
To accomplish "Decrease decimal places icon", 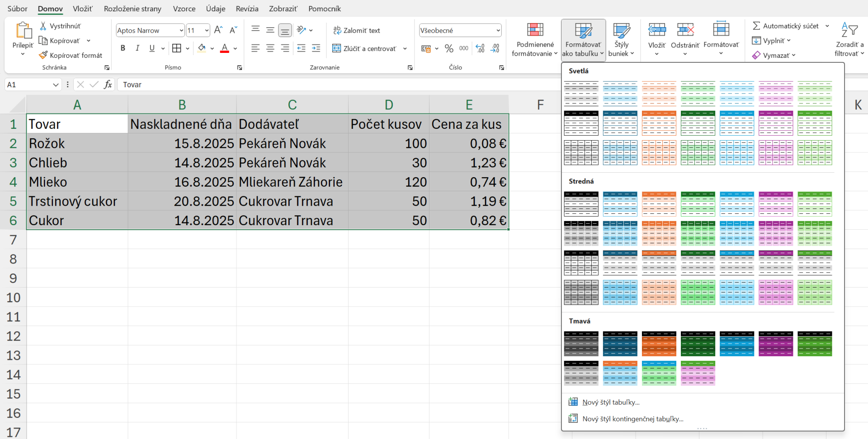I will (495, 48).
